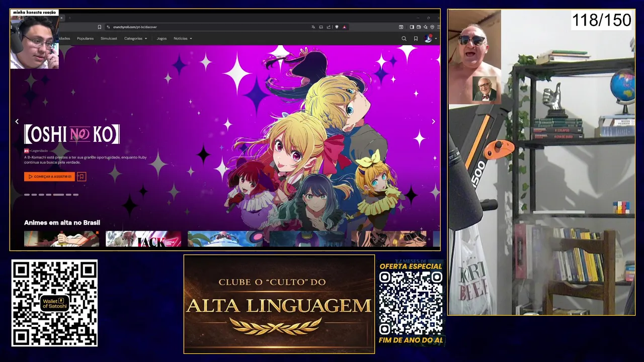Open the Leo AI assistant toolbar icon
This screenshot has width=644, height=362.
tap(425, 27)
